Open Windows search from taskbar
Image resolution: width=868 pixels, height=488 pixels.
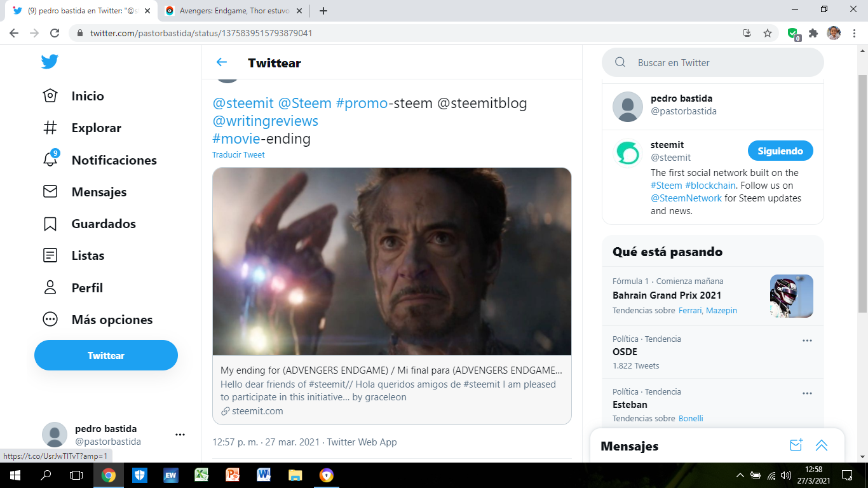click(46, 475)
